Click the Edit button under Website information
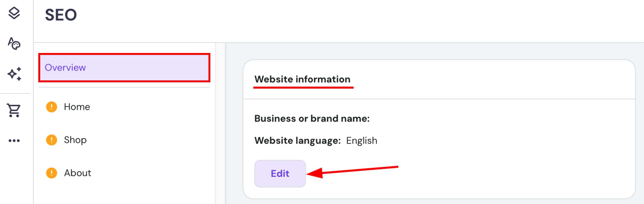The image size is (644, 204). point(280,173)
